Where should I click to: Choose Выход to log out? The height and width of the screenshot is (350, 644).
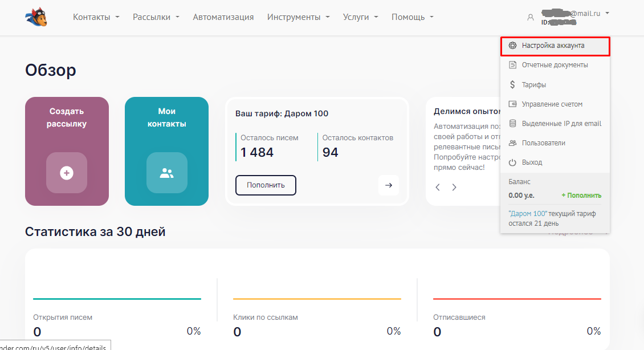click(x=555, y=162)
